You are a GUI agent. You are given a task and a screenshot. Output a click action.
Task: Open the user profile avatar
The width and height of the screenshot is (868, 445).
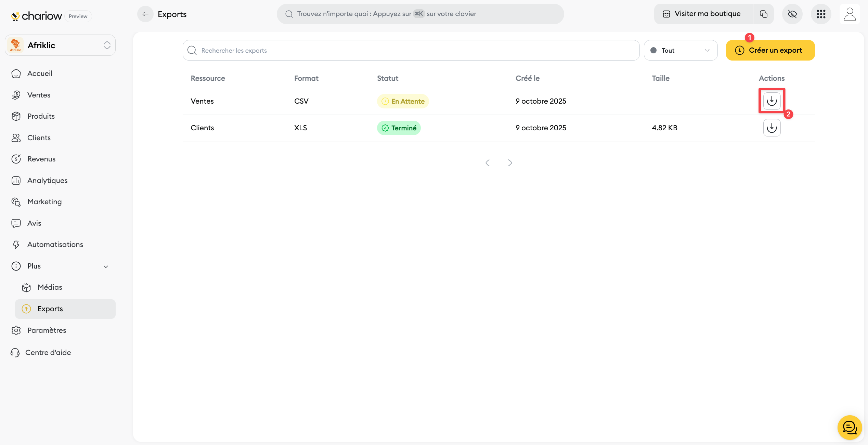850,14
